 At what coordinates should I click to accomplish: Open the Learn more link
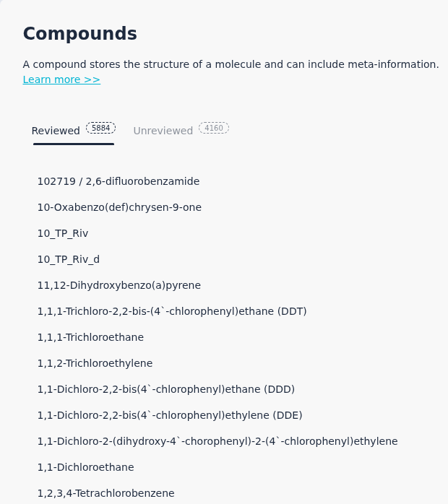[x=61, y=79]
